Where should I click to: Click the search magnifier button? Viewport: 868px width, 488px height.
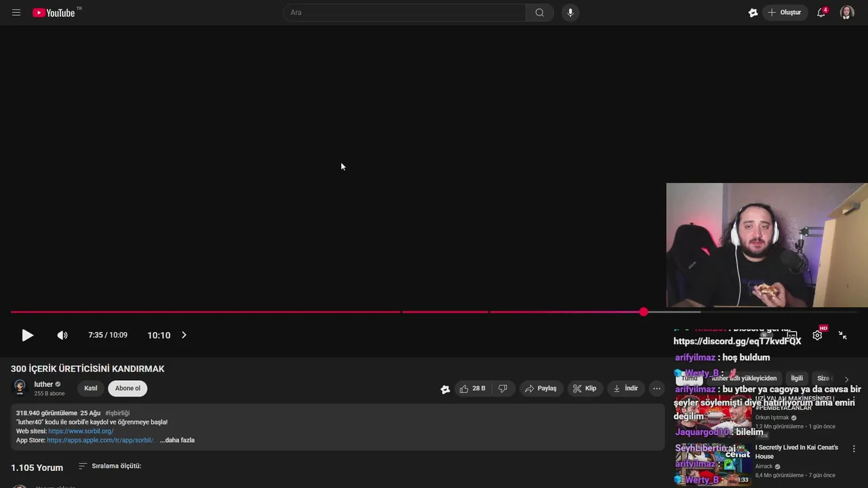(x=540, y=12)
